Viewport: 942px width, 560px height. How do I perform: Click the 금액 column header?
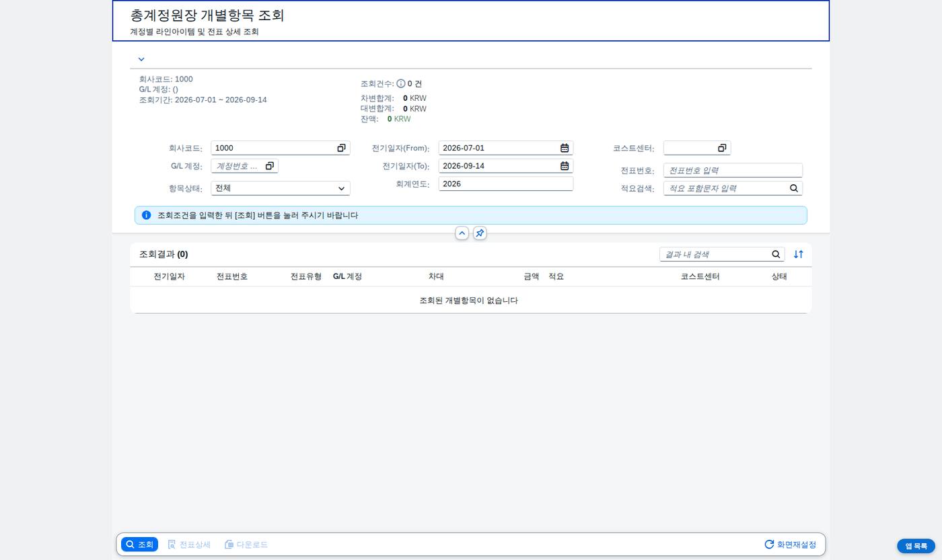click(x=532, y=276)
